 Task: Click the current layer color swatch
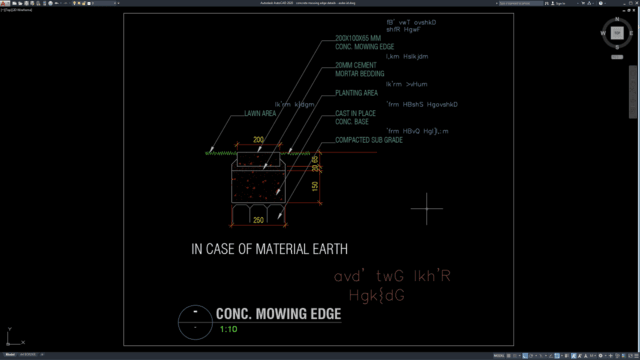pyautogui.click(x=89, y=3)
